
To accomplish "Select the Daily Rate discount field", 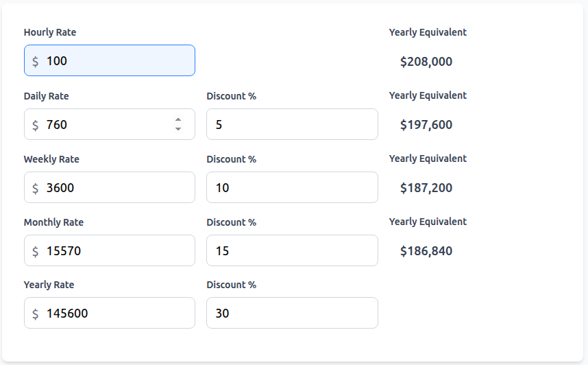I will 292,125.
